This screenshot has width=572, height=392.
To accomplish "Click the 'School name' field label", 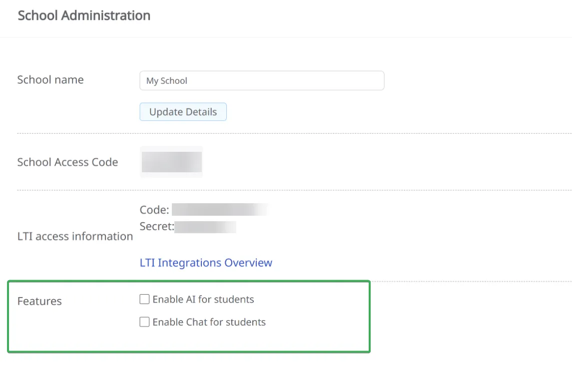I will tap(50, 80).
